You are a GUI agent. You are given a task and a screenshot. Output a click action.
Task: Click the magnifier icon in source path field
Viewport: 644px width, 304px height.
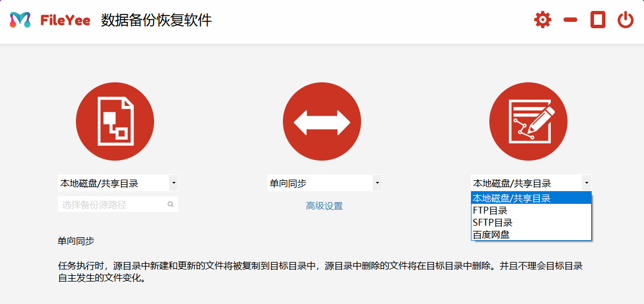click(171, 204)
